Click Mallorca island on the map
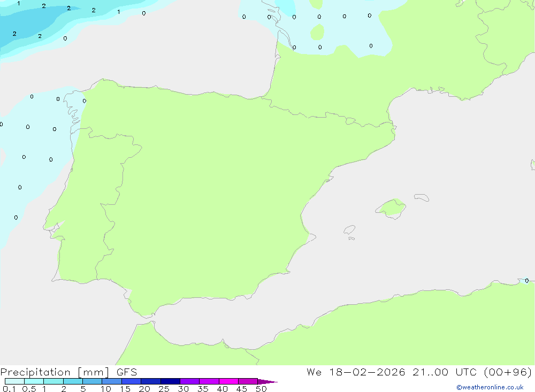 (x=391, y=208)
